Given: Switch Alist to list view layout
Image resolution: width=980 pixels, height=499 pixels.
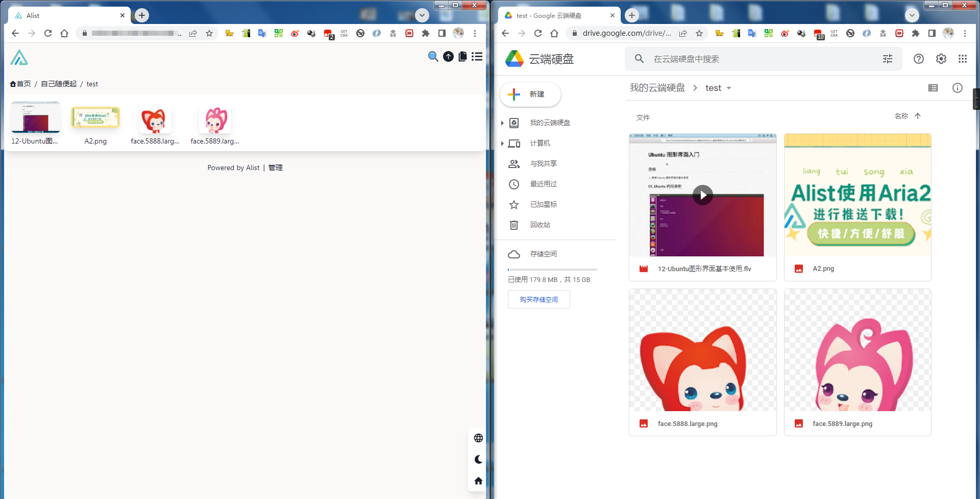Looking at the screenshot, I should [x=477, y=57].
